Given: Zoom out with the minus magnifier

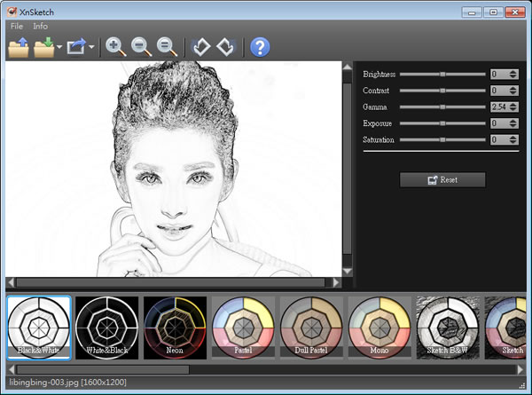Looking at the screenshot, I should [x=142, y=47].
